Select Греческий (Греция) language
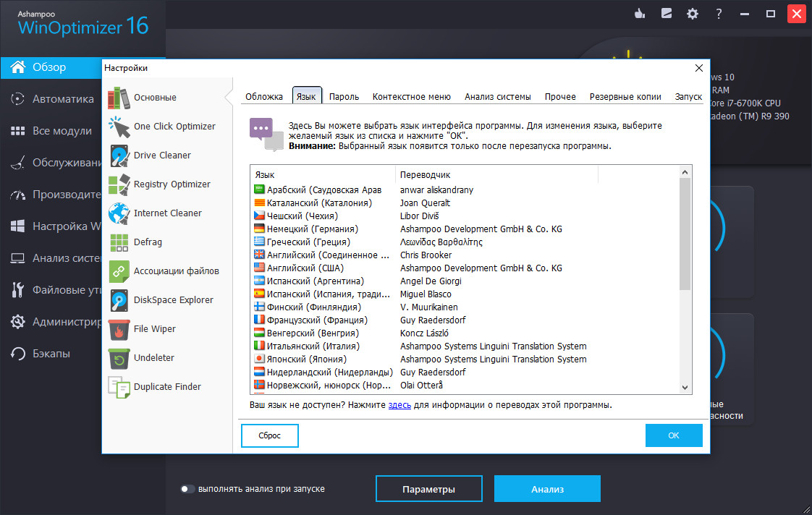 (x=465, y=242)
